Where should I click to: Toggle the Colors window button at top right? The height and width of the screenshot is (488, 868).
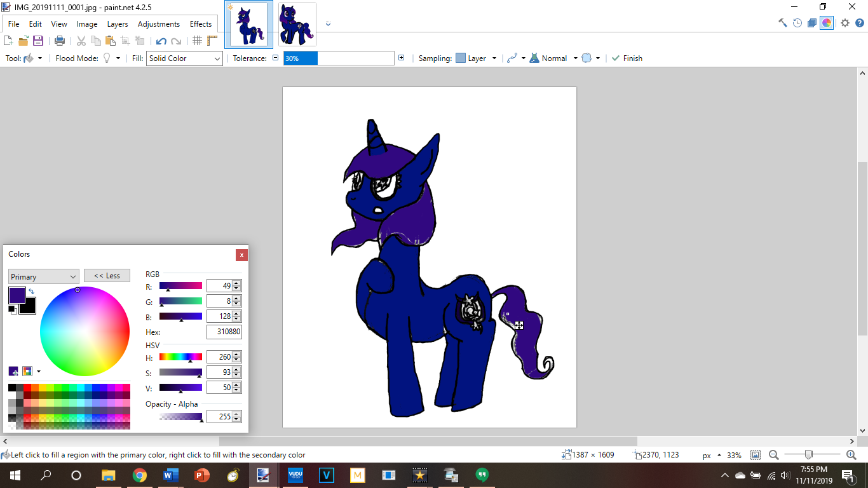(827, 23)
